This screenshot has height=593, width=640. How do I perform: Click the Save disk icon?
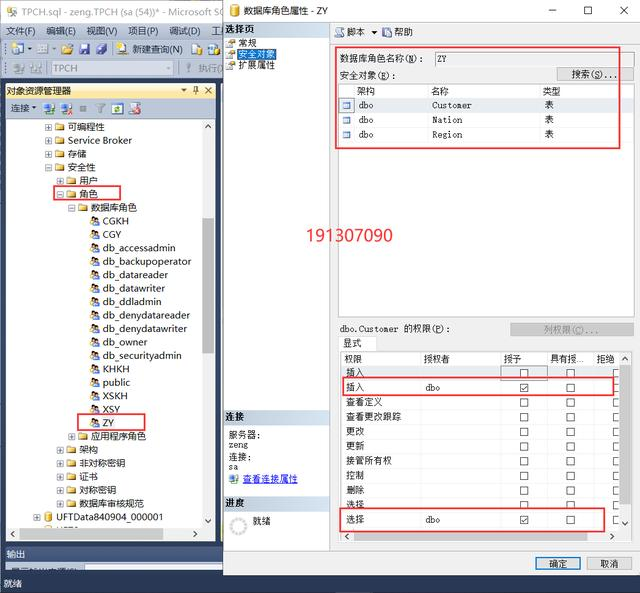point(84,49)
